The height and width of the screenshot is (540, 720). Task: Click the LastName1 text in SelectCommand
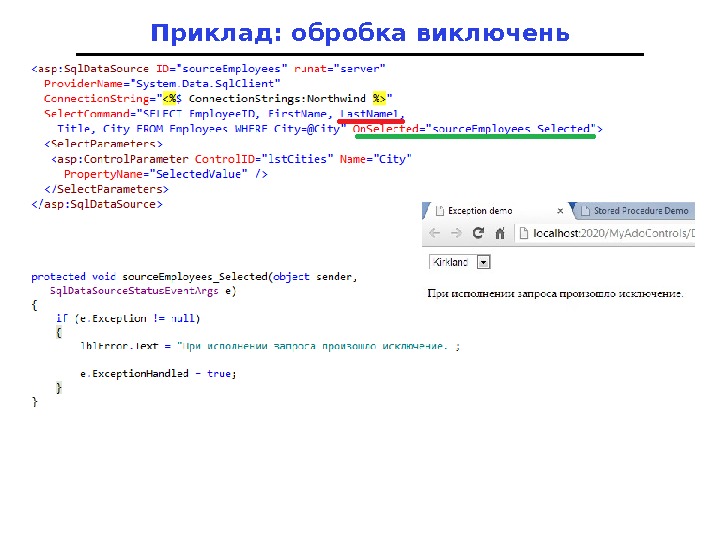click(x=369, y=113)
